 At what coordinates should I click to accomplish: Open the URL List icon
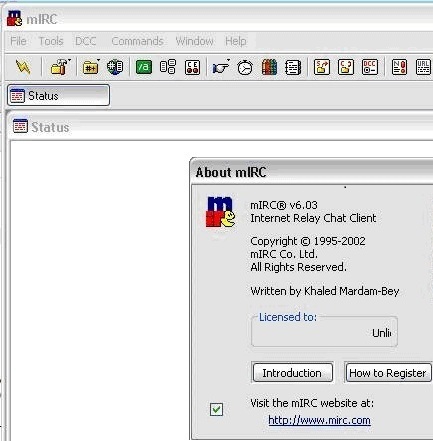(423, 67)
